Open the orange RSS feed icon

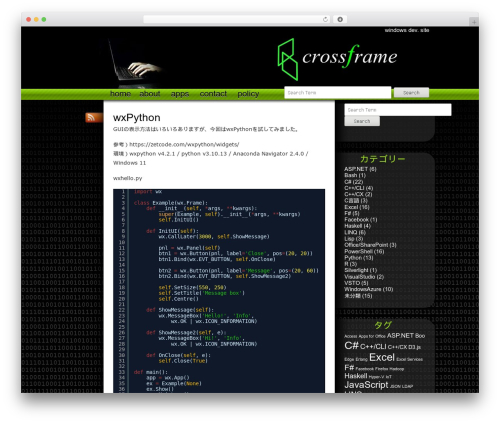94,117
